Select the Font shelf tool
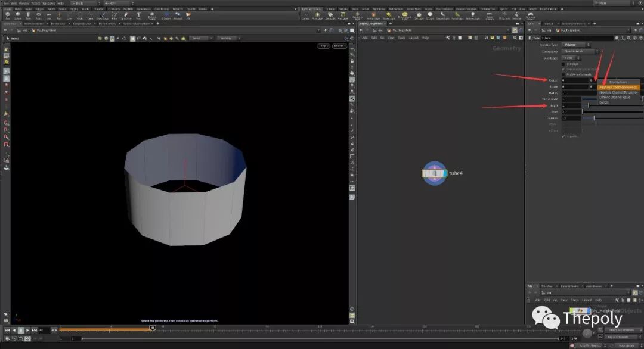Image resolution: width=644 pixels, height=349 pixels. (x=138, y=15)
